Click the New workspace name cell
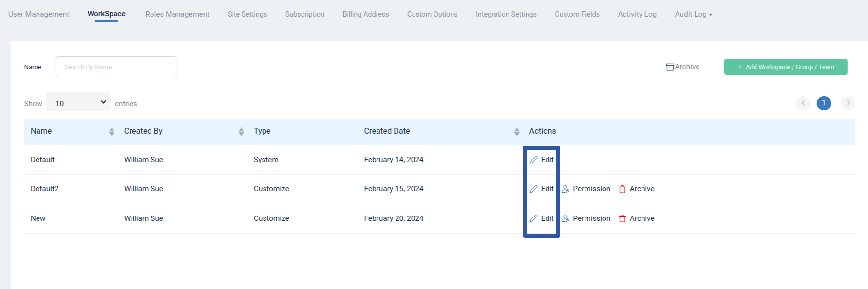Image resolution: width=868 pixels, height=289 pixels. click(x=38, y=218)
